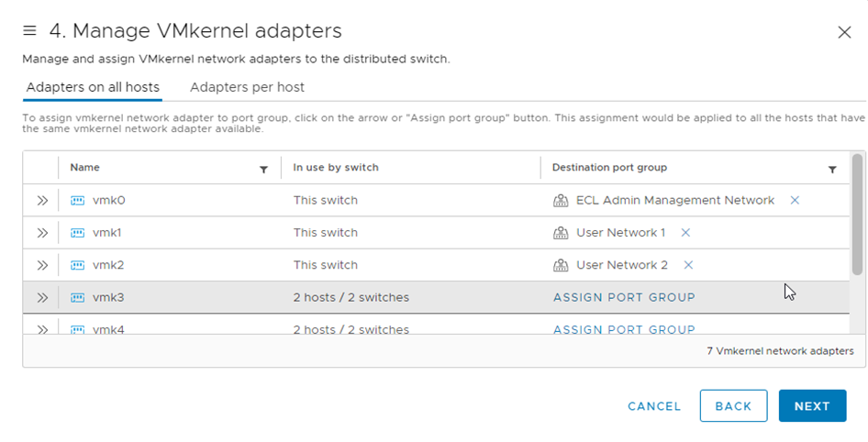Go back with the Back button
This screenshot has width=868, height=442.
coord(733,406)
